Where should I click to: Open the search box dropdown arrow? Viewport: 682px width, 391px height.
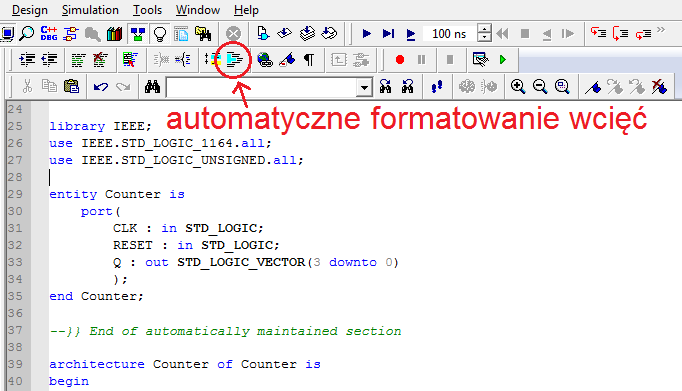click(364, 87)
